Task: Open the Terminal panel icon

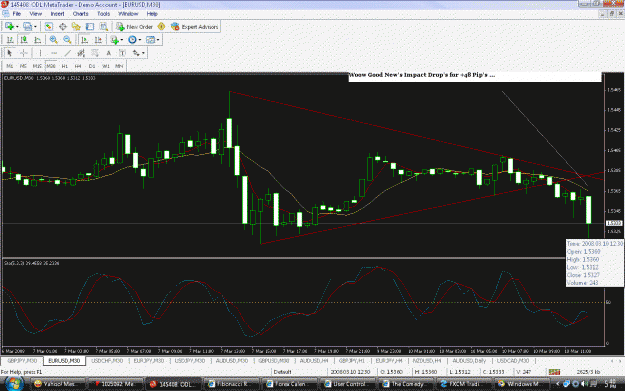Action: [90, 27]
